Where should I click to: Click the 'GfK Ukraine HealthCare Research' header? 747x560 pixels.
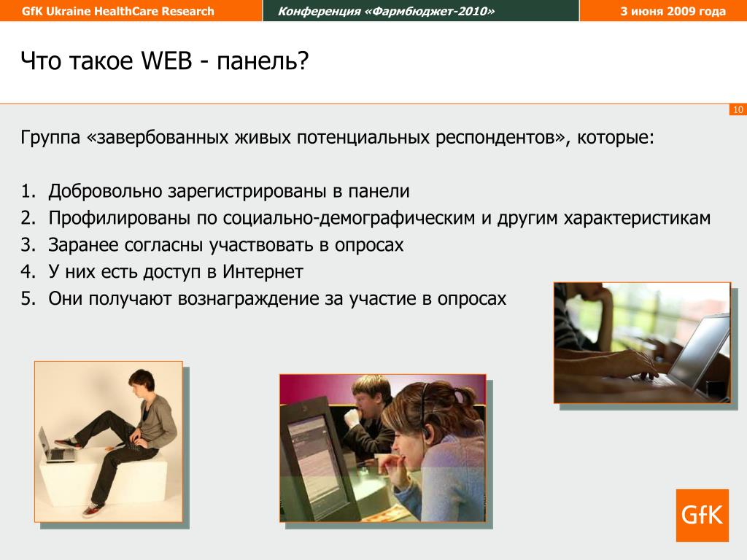[117, 11]
